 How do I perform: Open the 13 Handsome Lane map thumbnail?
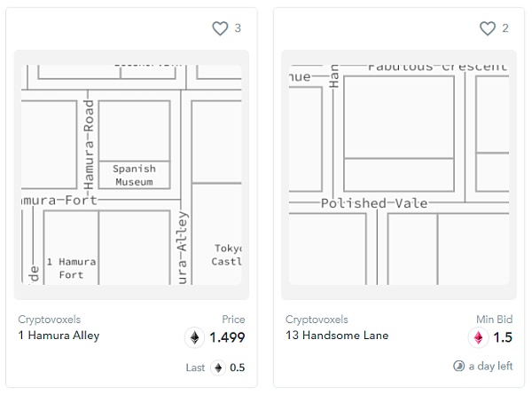(398, 174)
